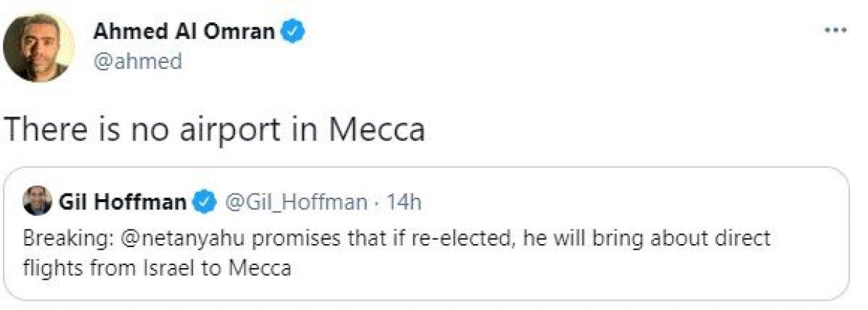Click Gil Hoffman's small avatar in quoted tweet
Viewport: 868px width, 310px height.
tap(37, 201)
